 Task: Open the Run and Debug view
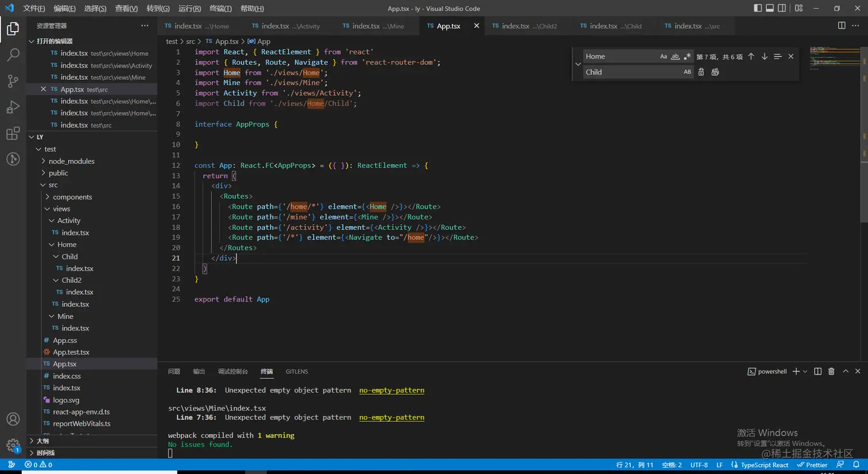pyautogui.click(x=13, y=107)
